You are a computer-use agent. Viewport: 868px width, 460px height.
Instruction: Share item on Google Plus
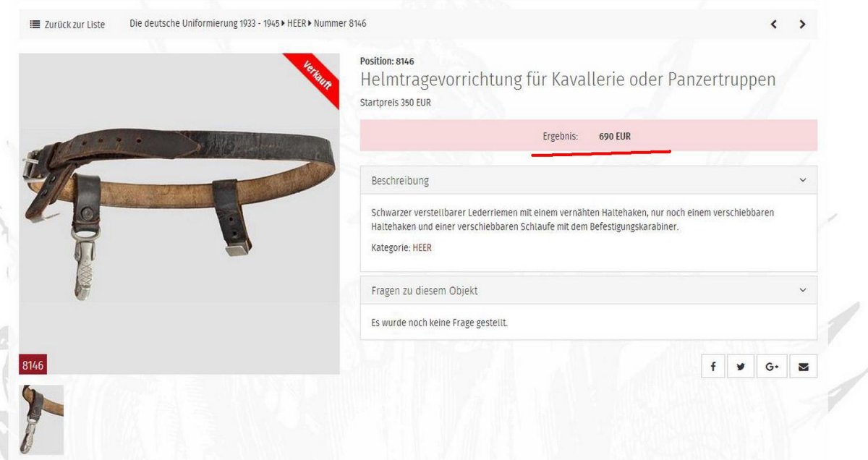pyautogui.click(x=772, y=367)
